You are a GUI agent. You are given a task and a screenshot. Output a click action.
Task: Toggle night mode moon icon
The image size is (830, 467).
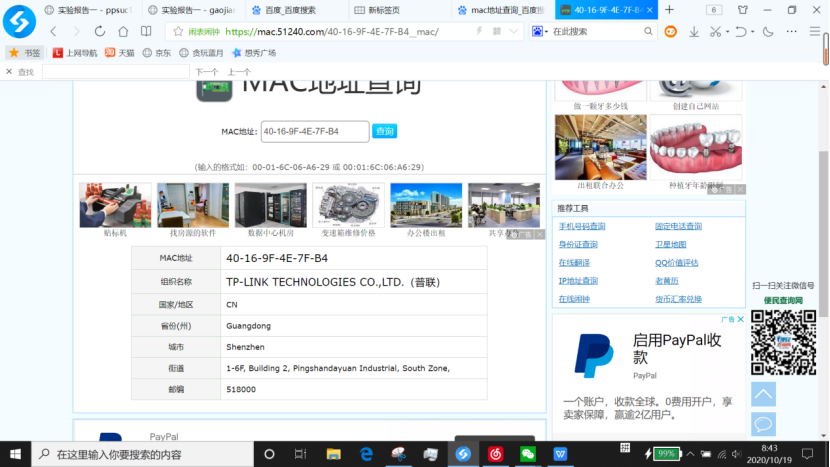tap(768, 32)
